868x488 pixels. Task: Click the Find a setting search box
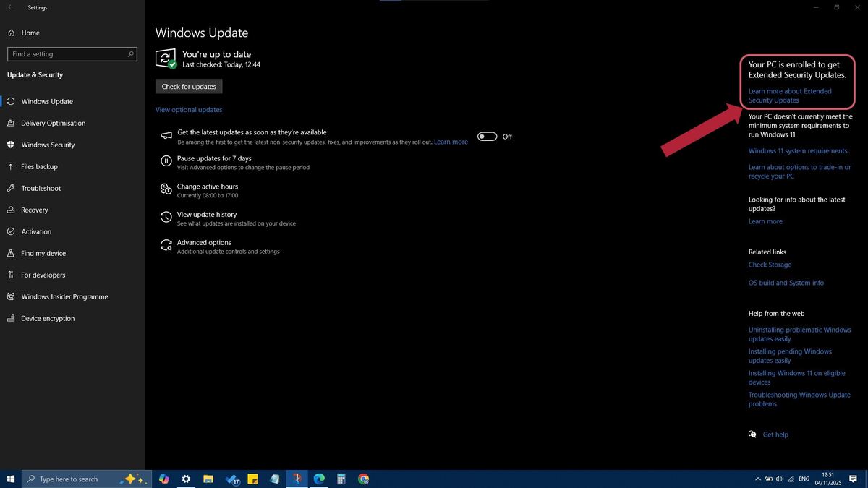tap(69, 54)
